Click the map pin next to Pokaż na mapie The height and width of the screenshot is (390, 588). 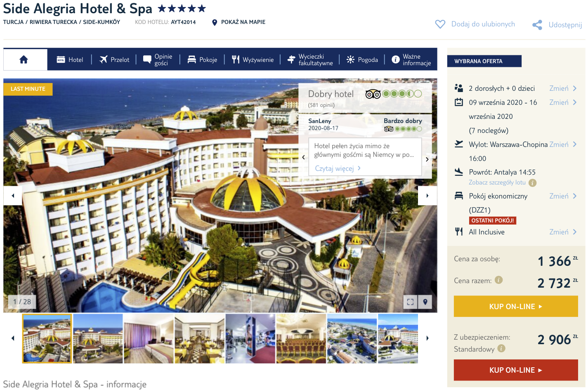point(215,22)
